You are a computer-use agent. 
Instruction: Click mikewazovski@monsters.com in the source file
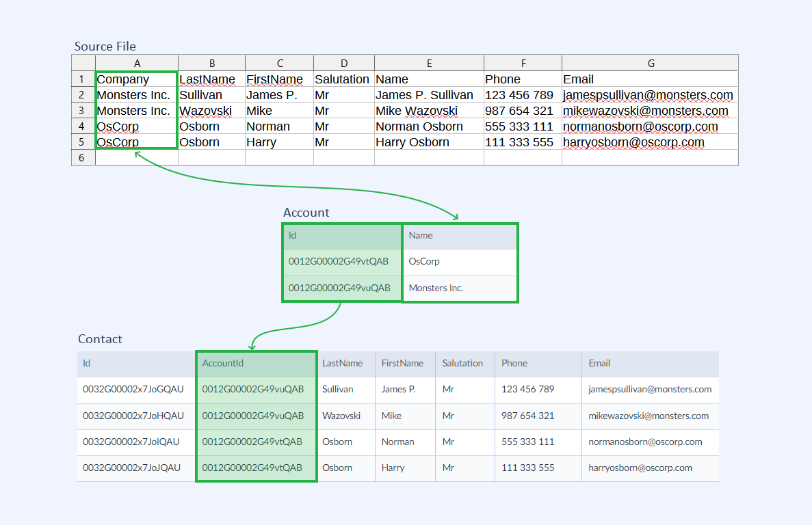(x=651, y=111)
